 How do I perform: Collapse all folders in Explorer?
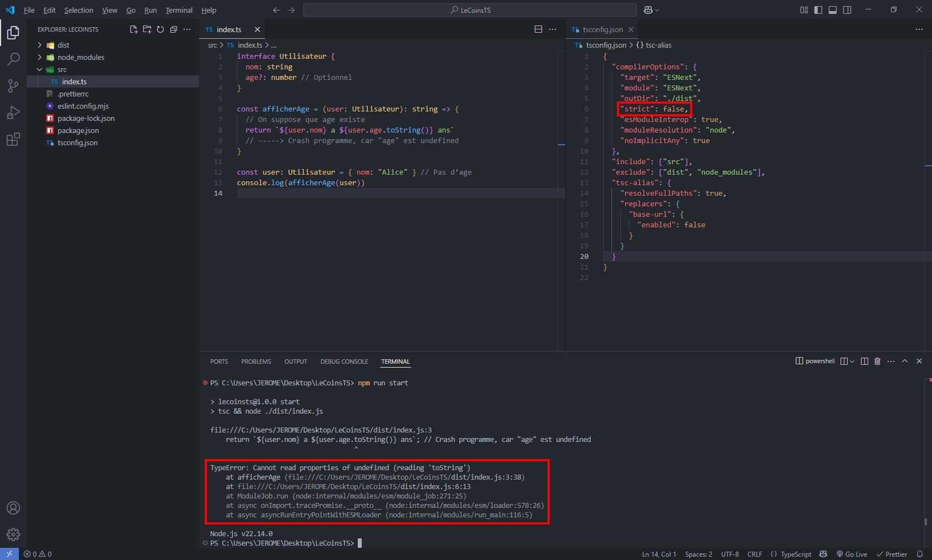174,29
